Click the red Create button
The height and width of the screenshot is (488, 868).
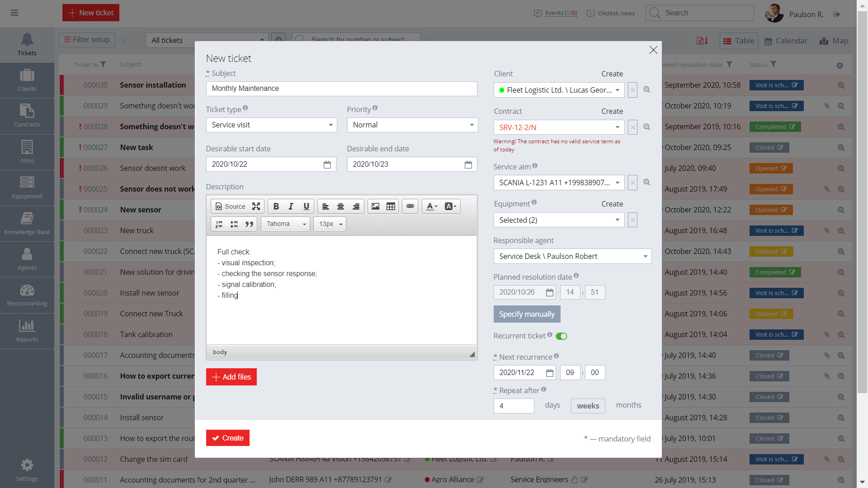228,438
